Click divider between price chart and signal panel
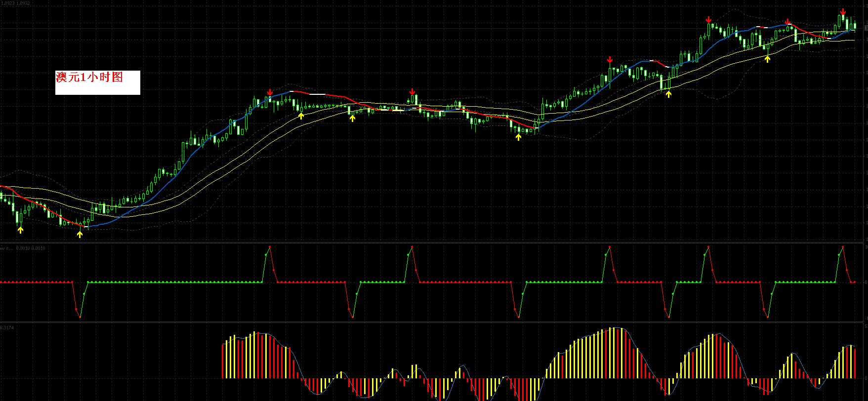This screenshot has width=868, height=401. (434, 242)
